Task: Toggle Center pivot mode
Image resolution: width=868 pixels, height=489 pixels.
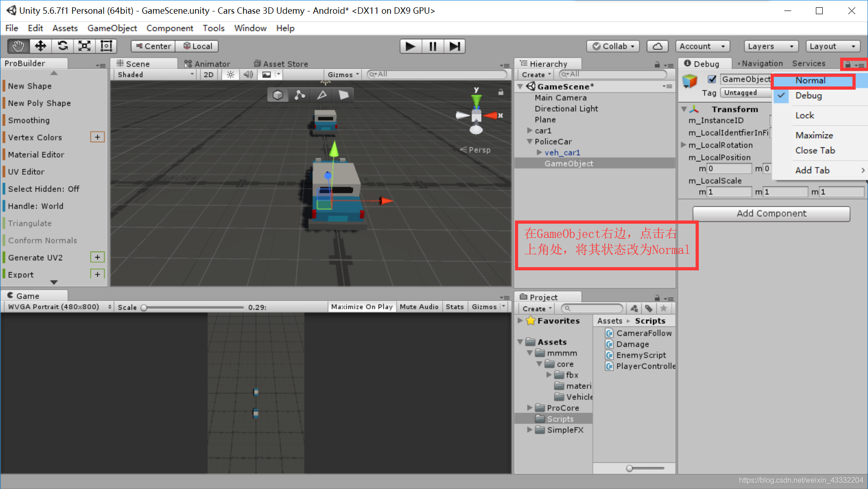Action: 153,46
